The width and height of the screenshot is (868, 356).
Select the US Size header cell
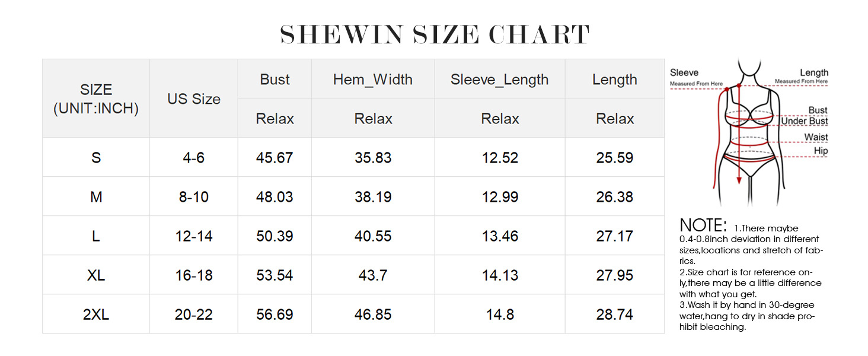[x=194, y=99]
